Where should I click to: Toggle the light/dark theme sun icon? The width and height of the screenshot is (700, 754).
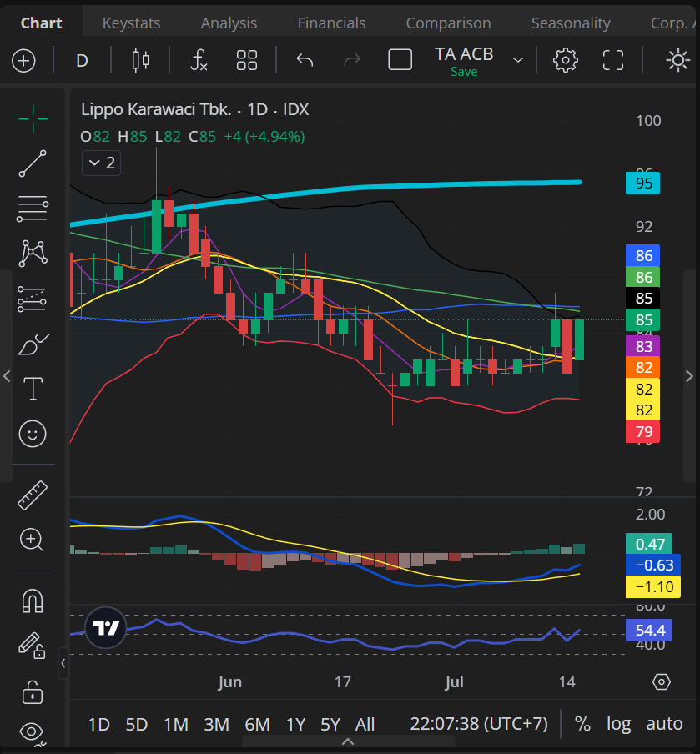(677, 61)
